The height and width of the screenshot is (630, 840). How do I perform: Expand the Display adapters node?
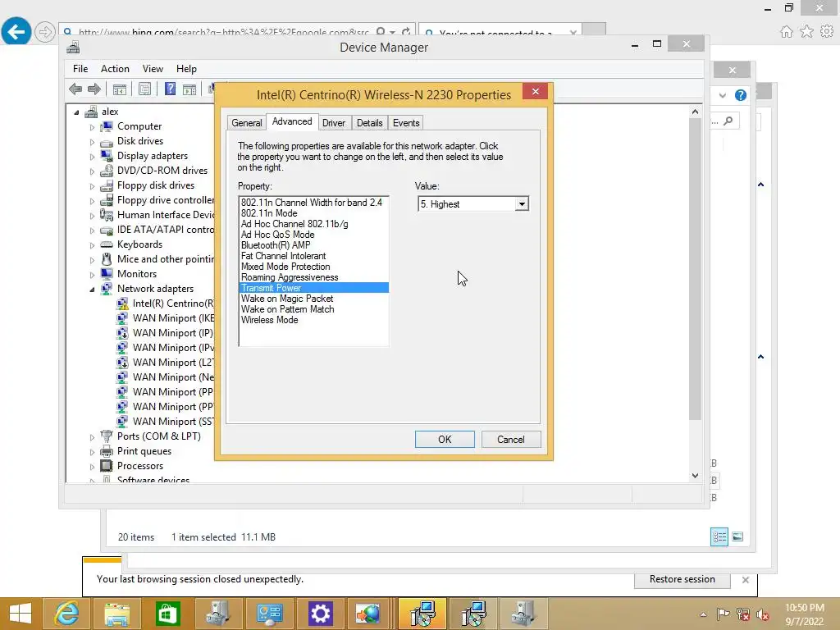pos(92,157)
